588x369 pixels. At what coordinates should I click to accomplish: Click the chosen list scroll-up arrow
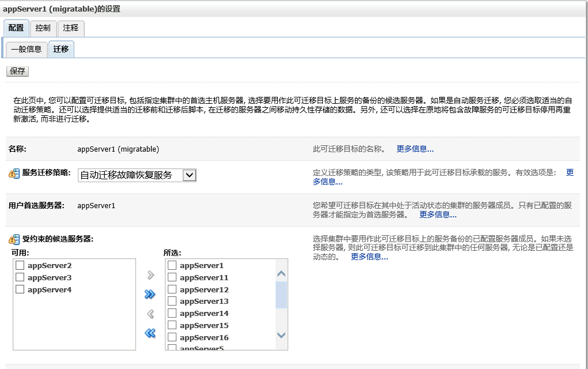281,274
